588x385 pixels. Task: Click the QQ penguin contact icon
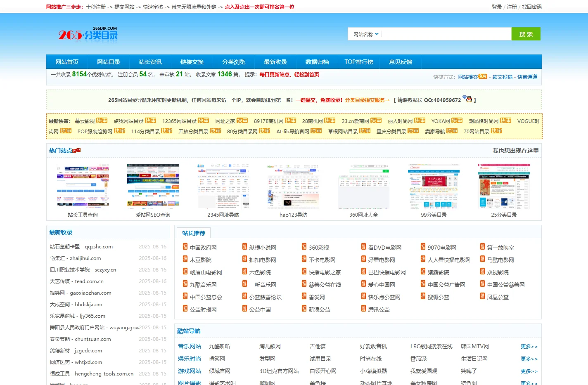(467, 99)
